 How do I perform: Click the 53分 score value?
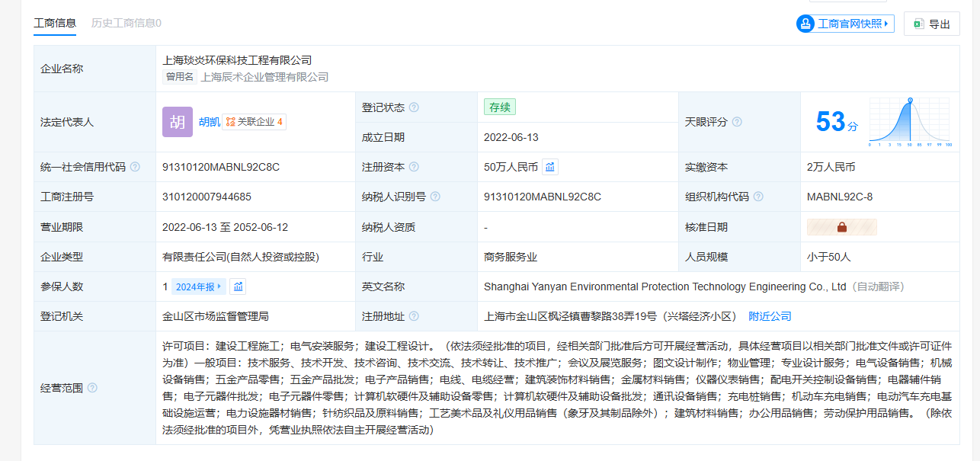click(836, 122)
